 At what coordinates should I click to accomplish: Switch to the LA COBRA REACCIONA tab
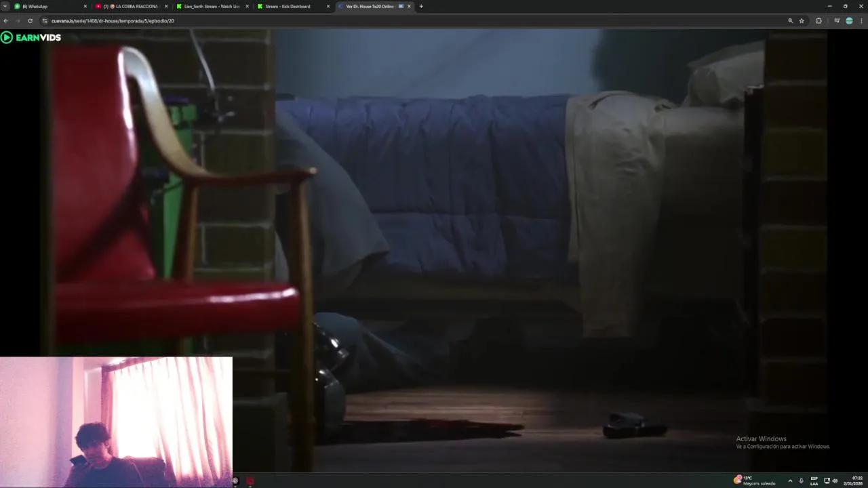131,6
